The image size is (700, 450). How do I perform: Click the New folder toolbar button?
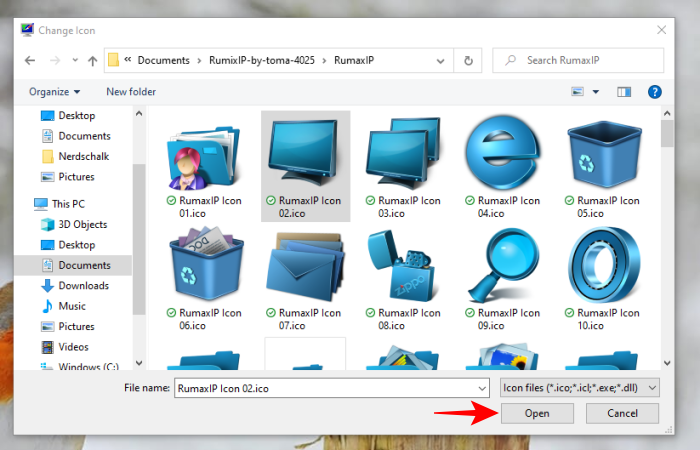131,92
